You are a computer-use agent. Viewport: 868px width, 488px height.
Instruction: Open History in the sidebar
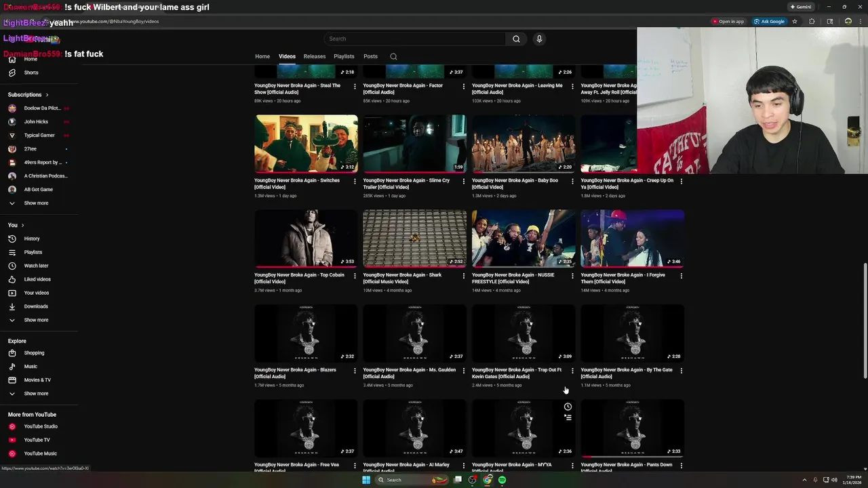pyautogui.click(x=32, y=239)
